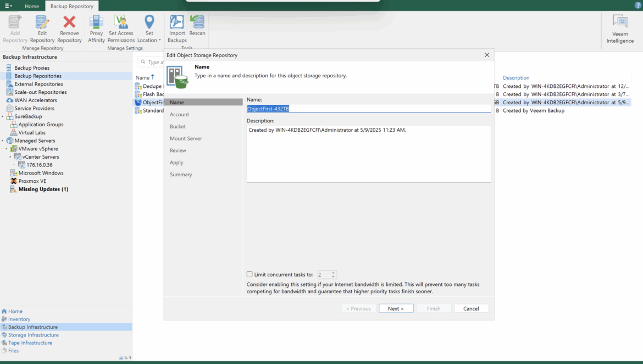Open the main application menu button
Screen dimensions: 643x364
(8, 5)
